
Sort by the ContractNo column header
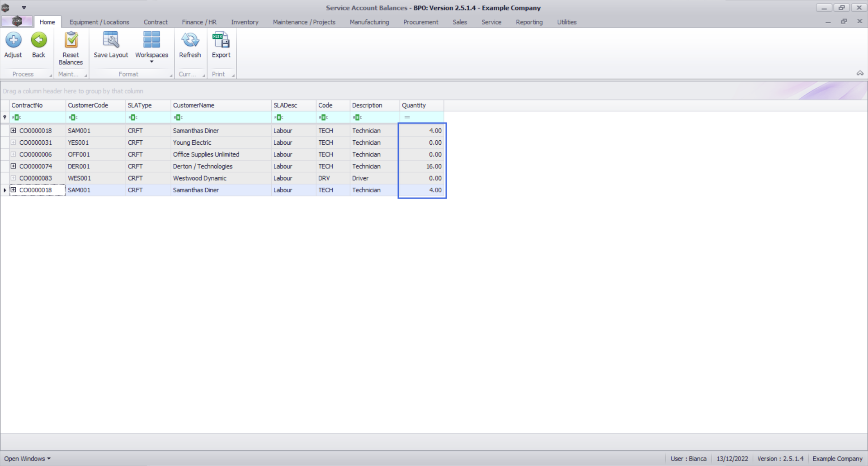38,105
